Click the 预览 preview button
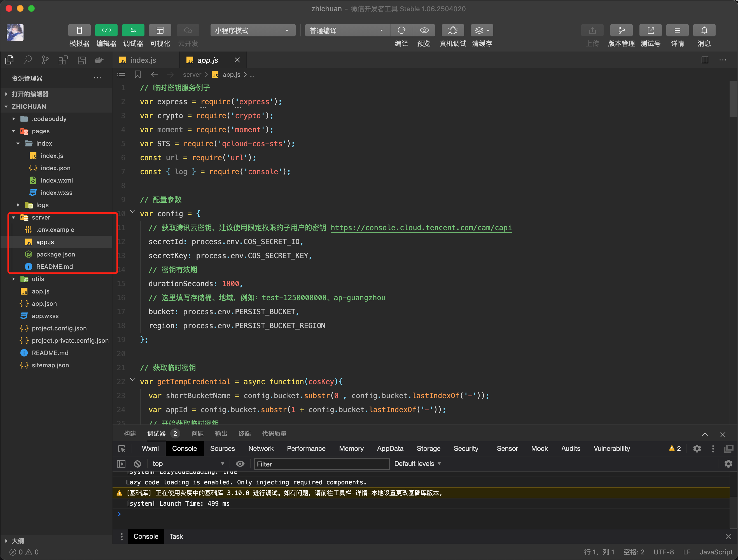Screen dimensions: 738x560 tap(424, 30)
